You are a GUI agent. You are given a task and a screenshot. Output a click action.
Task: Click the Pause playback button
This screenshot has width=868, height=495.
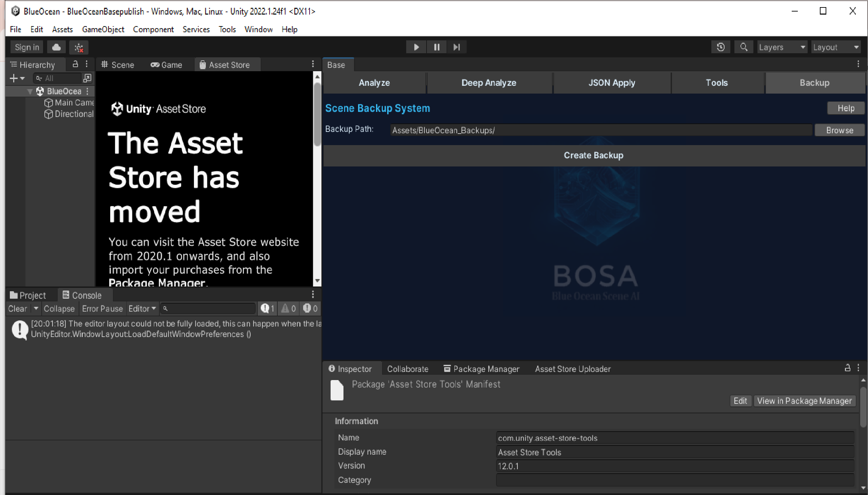click(437, 47)
